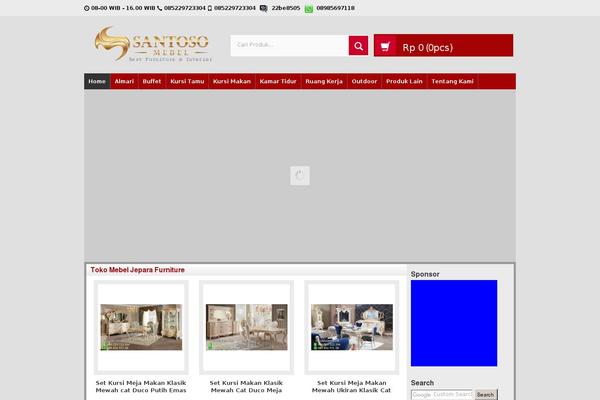Open the Ukiran Klasik blue dining set thumbnail
Image resolution: width=600 pixels, height=400 pixels.
[352, 327]
